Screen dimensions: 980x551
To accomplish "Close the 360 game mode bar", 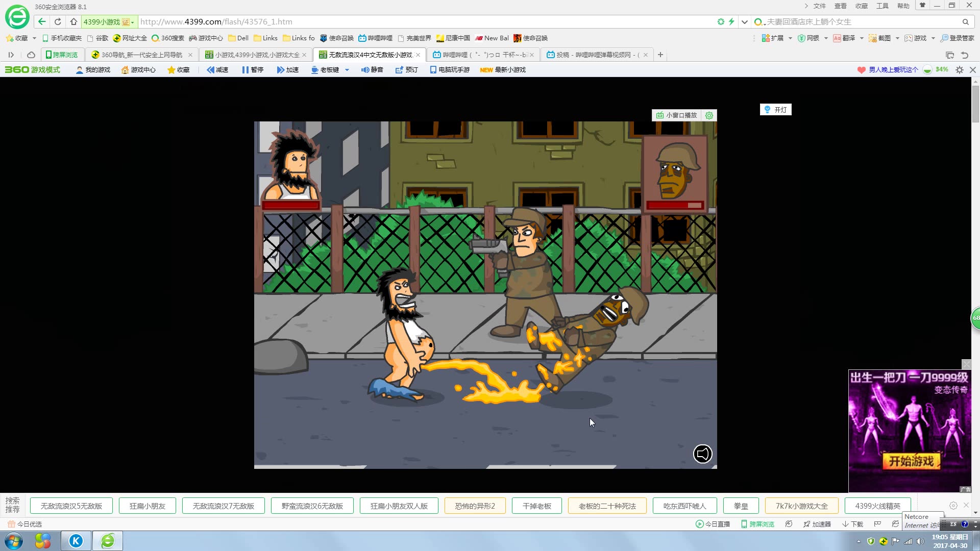I will coord(973,70).
